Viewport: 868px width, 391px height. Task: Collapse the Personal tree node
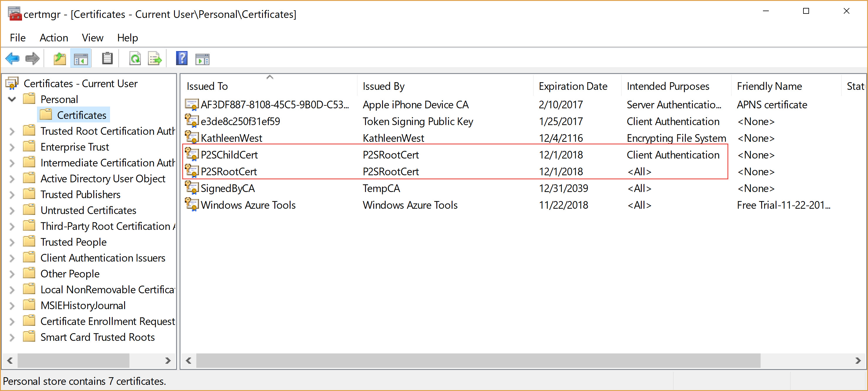coord(12,99)
